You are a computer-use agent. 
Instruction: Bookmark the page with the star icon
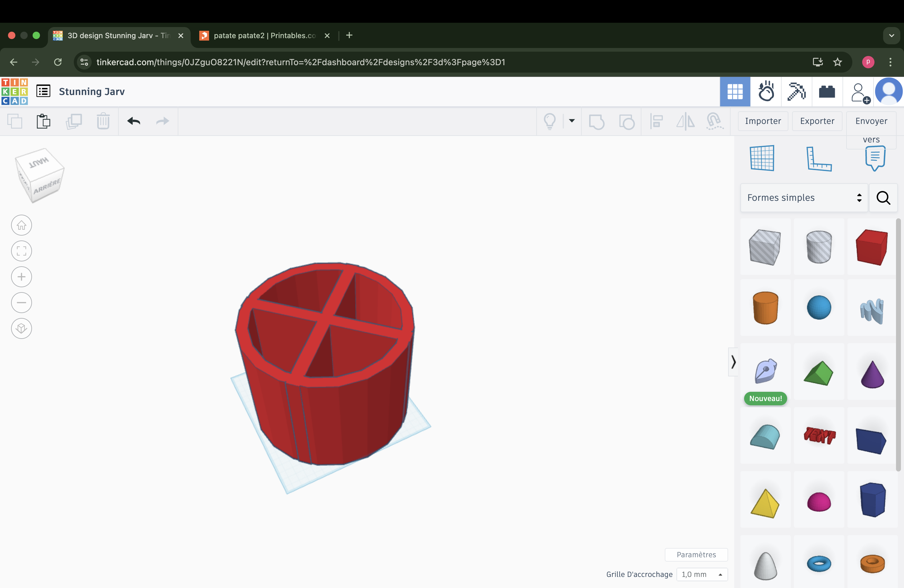(837, 62)
